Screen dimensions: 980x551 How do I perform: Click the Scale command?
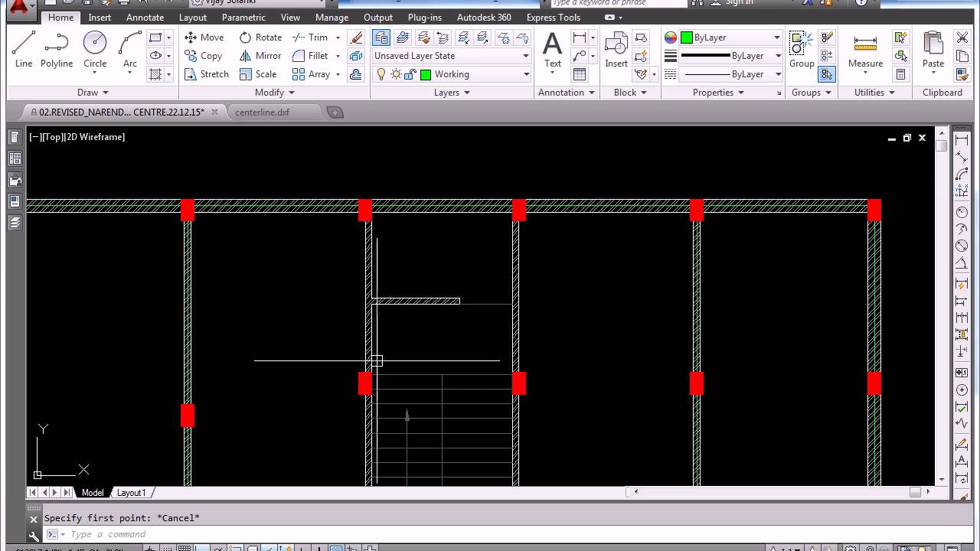click(x=258, y=73)
